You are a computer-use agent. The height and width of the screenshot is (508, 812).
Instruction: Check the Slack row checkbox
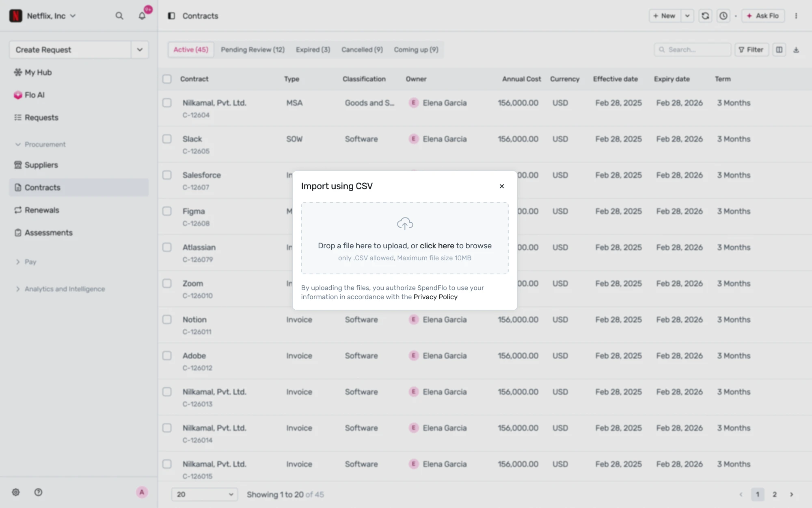(x=167, y=139)
